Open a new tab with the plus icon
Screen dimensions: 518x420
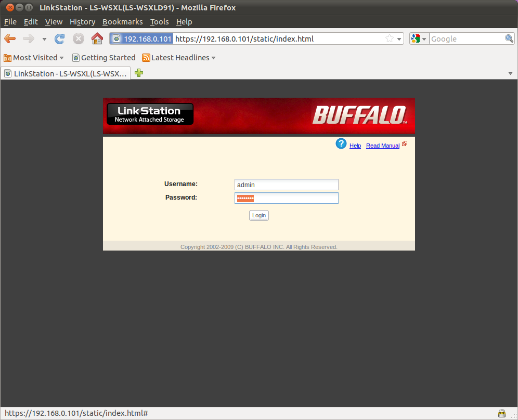139,73
